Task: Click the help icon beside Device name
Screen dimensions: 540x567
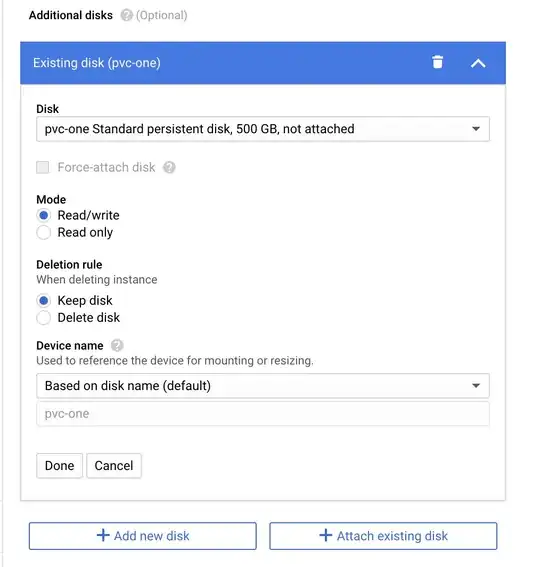Action: pos(117,346)
